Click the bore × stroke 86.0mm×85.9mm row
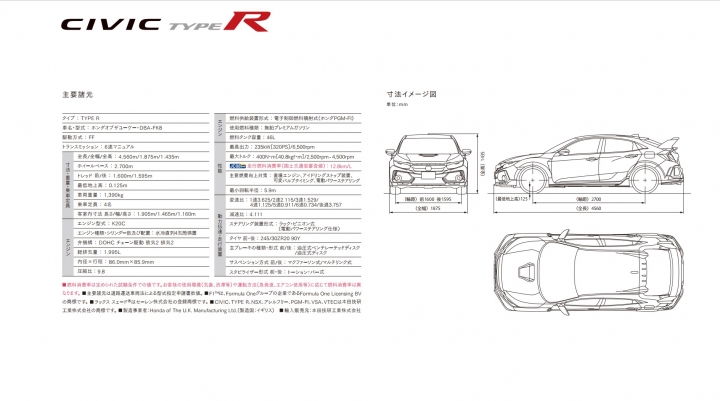The width and height of the screenshot is (720, 401). (x=142, y=262)
